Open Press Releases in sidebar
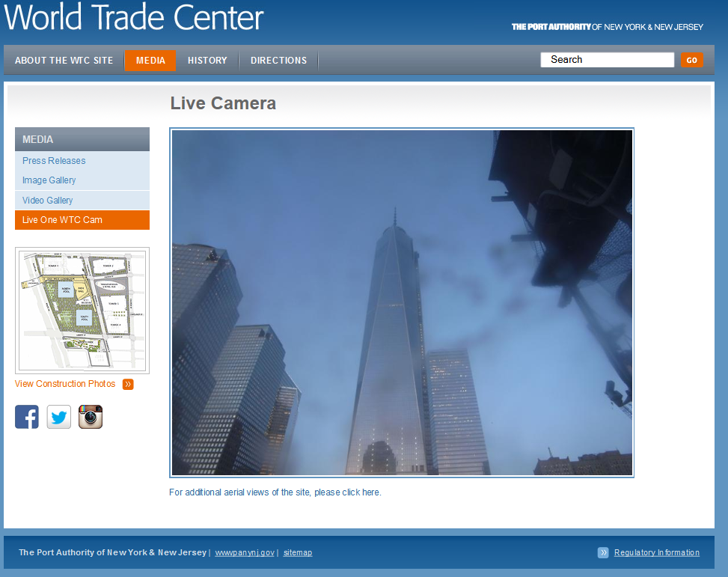Viewport: 728px width, 577px height. [82, 161]
